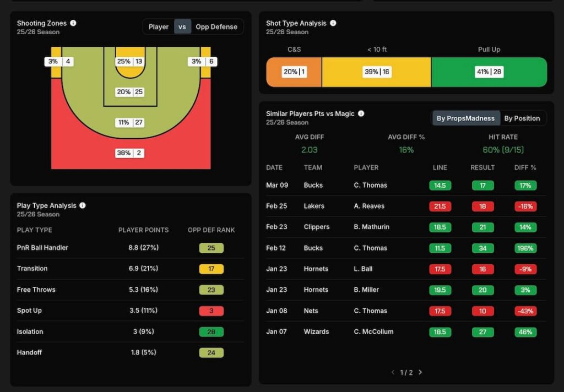Image resolution: width=564 pixels, height=392 pixels.
Task: Toggle Shooting Zones to Opp Defense view
Action: pyautogui.click(x=216, y=27)
